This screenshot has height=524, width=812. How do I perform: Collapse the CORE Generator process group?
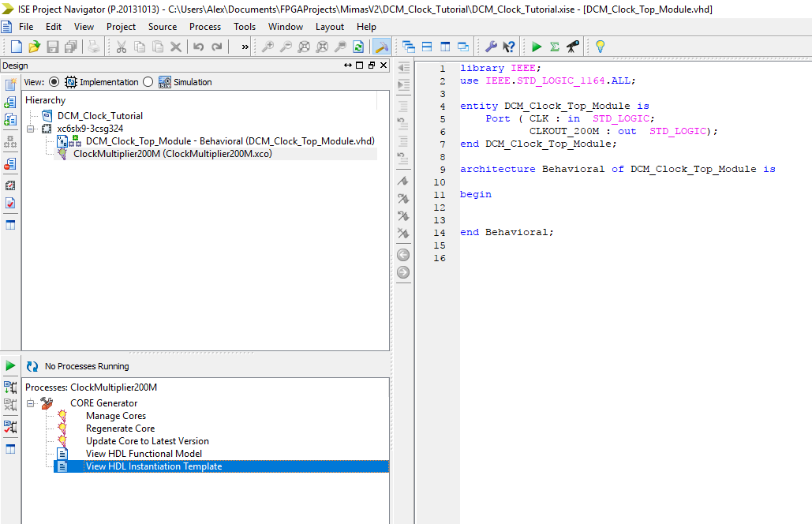pos(30,402)
